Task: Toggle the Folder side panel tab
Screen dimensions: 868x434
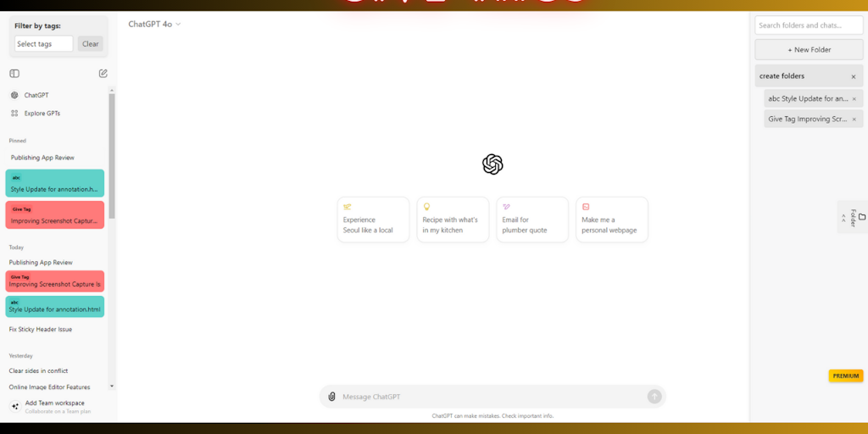Action: pyautogui.click(x=853, y=217)
